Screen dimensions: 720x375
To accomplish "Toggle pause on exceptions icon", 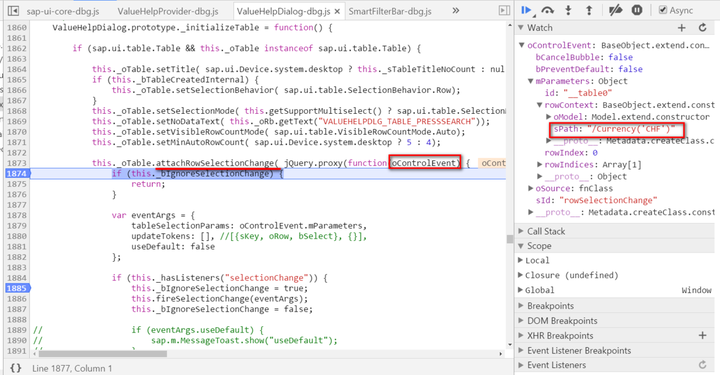I will (x=637, y=10).
